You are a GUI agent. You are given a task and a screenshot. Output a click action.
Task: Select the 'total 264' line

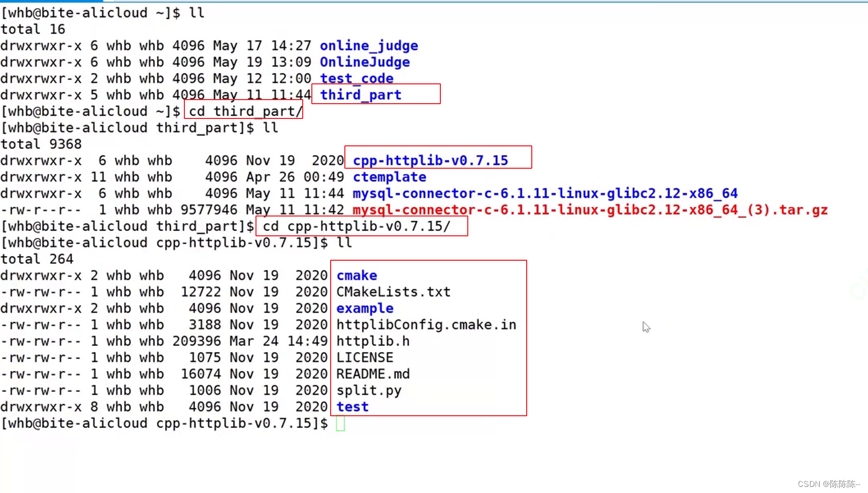(x=37, y=259)
